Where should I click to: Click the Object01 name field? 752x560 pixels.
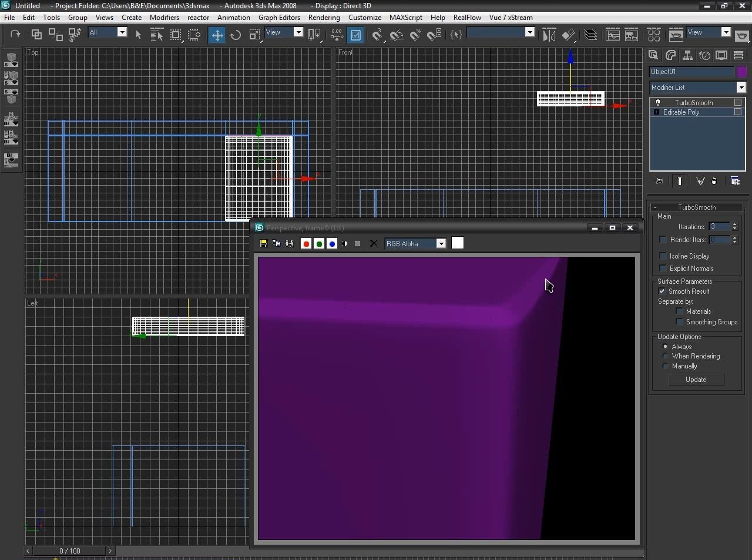coord(691,72)
